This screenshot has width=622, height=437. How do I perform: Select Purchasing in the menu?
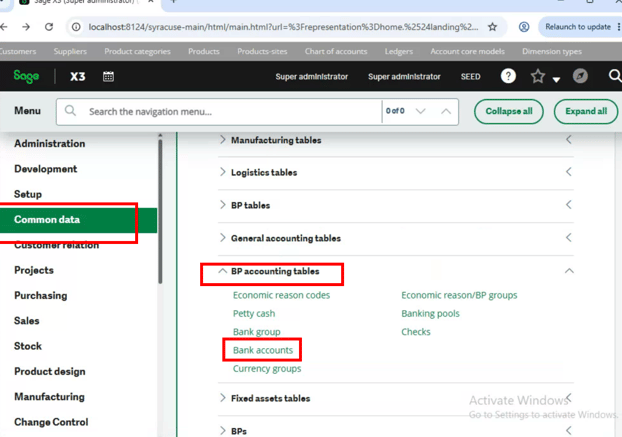pos(40,295)
